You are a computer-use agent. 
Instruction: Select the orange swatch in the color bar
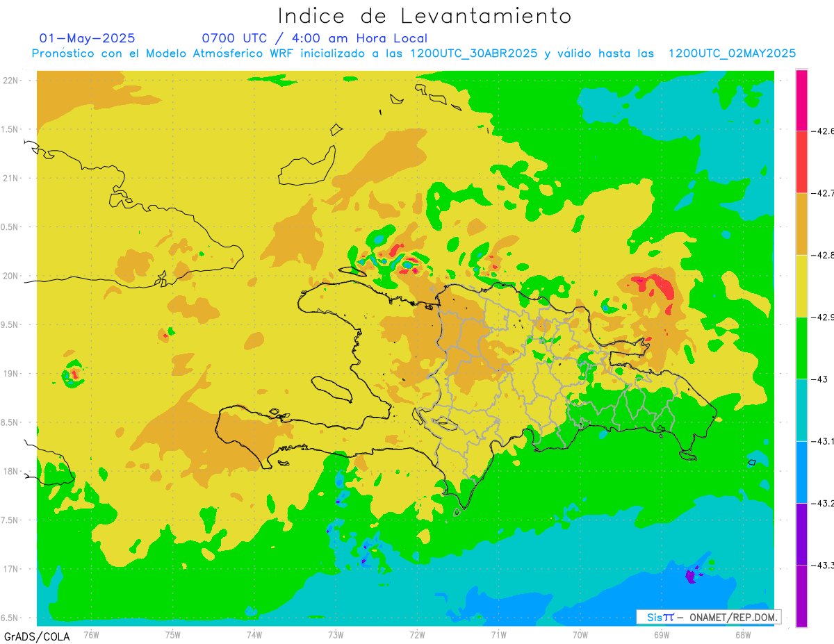[801, 224]
